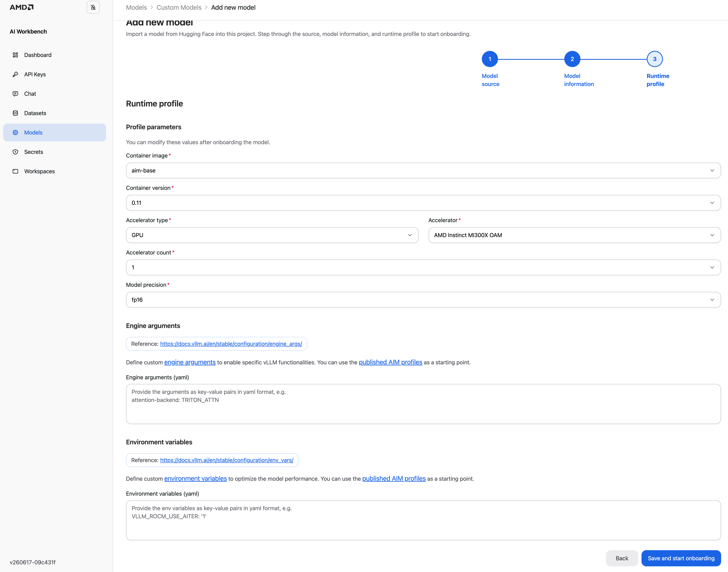728x572 pixels.
Task: Click the Workspaces window icon
Action: click(x=15, y=171)
